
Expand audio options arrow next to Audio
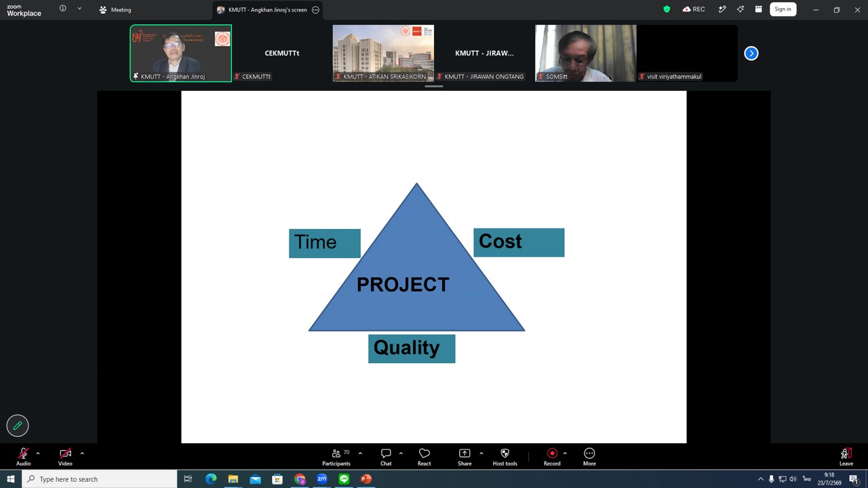(38, 453)
